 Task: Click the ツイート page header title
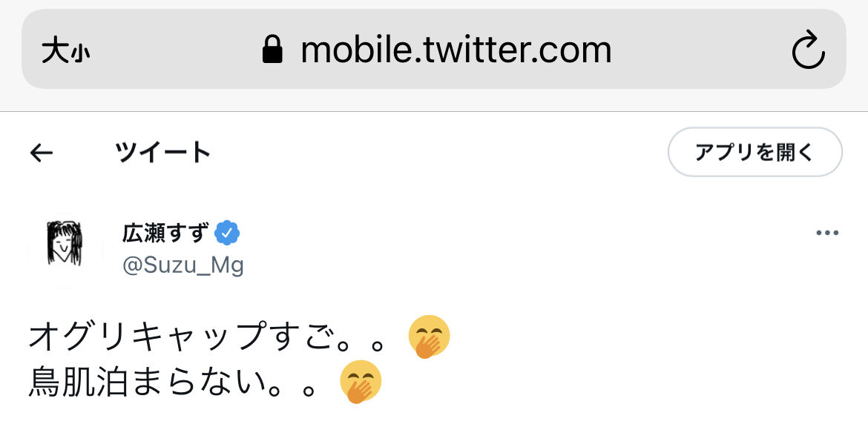162,153
